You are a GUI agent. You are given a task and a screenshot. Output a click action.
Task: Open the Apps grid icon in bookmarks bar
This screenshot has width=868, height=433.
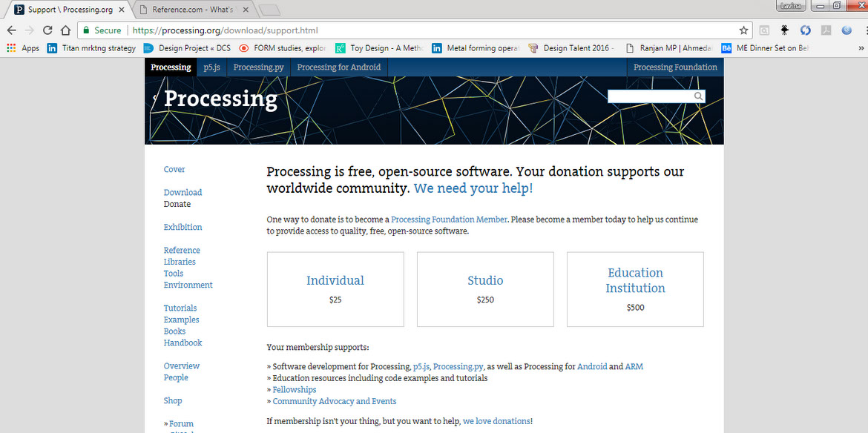(11, 48)
